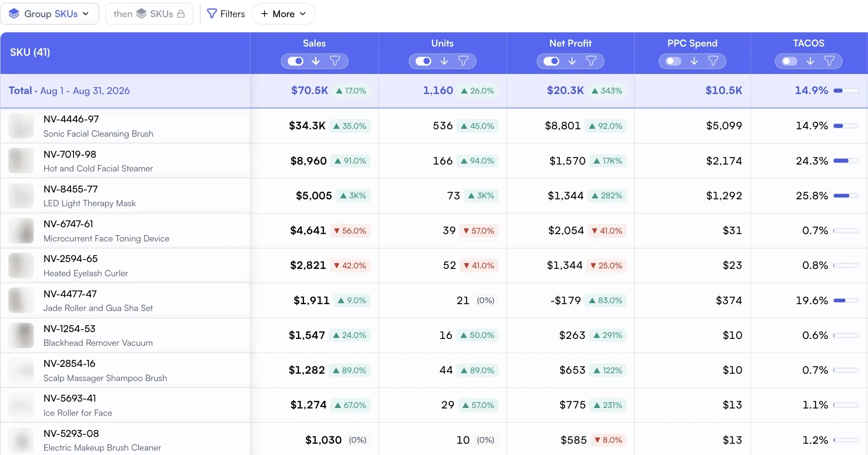
Task: Select the LED Light Therapy Mask thumbnail
Action: click(21, 195)
